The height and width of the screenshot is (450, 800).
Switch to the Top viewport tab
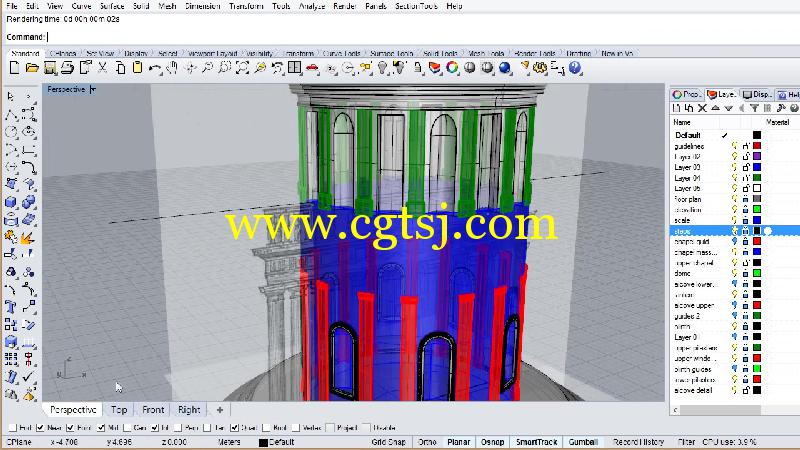(119, 410)
